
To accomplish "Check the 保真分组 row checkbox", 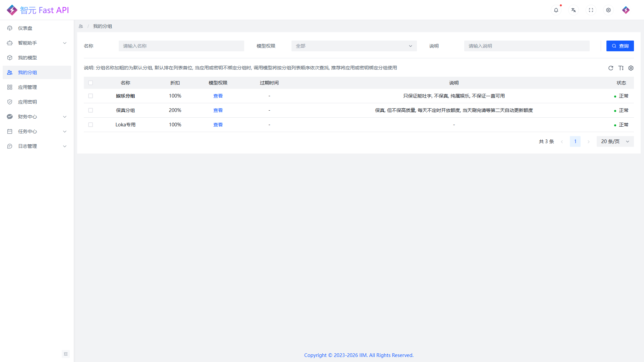I will coord(91,110).
